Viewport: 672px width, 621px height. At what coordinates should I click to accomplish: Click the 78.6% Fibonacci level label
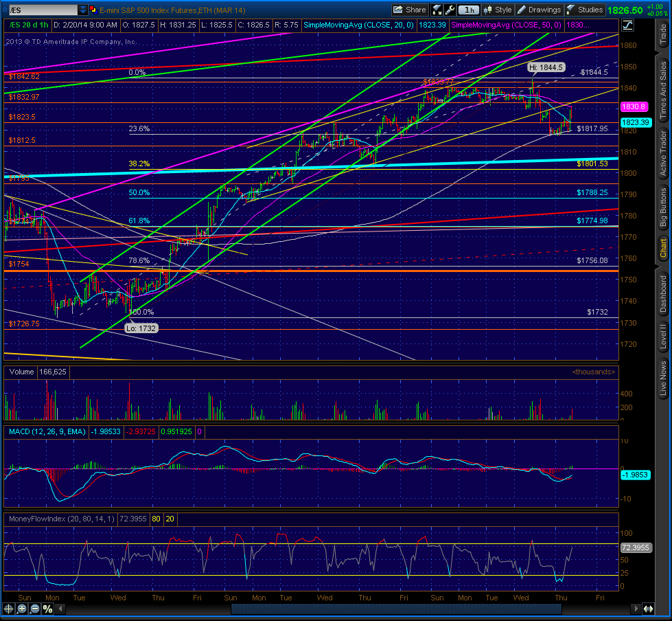[139, 261]
